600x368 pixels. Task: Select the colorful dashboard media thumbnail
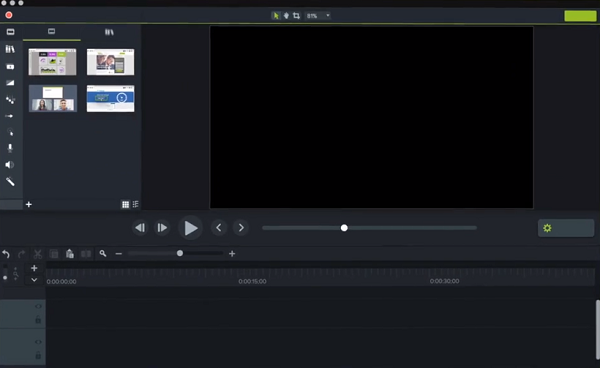click(52, 62)
